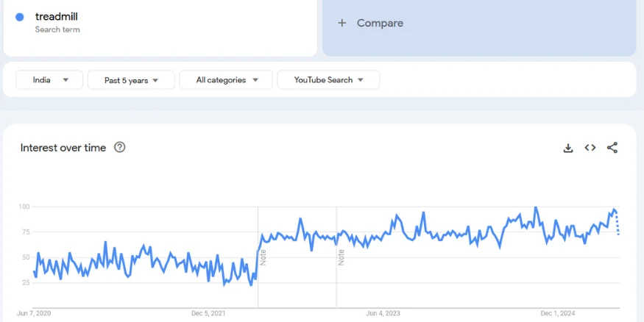The image size is (644, 322).
Task: Click the Dec 5, 2021 axis label
Action: (x=208, y=314)
